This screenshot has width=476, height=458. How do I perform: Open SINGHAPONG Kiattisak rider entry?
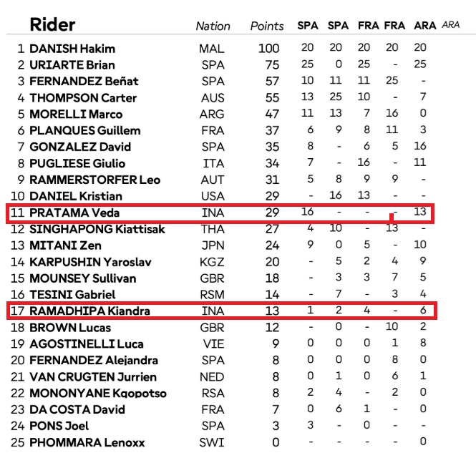pyautogui.click(x=97, y=229)
